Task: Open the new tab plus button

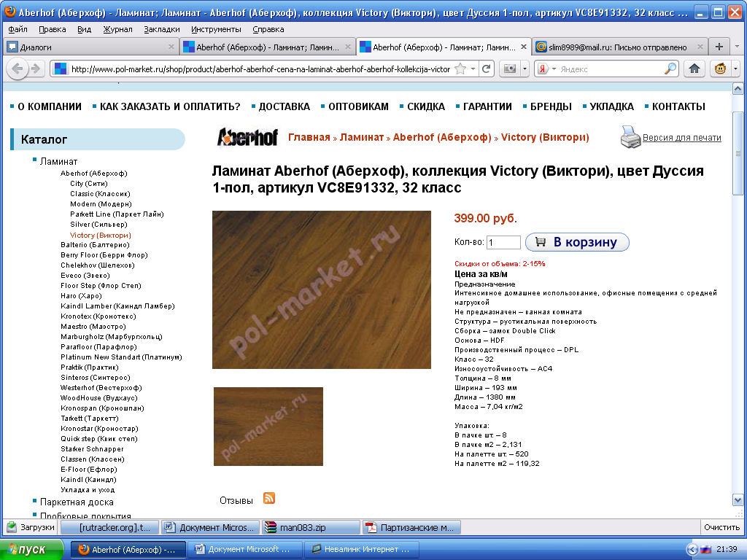Action: pyautogui.click(x=719, y=47)
